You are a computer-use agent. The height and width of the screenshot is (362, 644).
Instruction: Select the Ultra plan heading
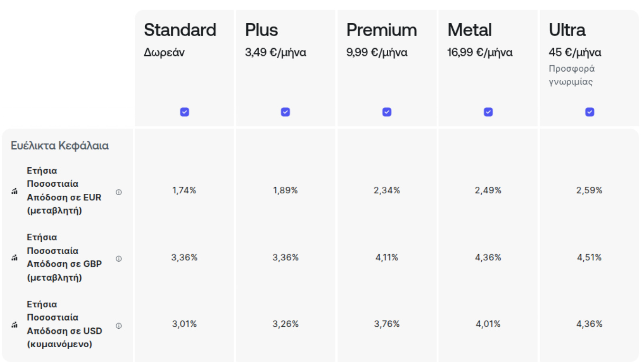point(567,30)
